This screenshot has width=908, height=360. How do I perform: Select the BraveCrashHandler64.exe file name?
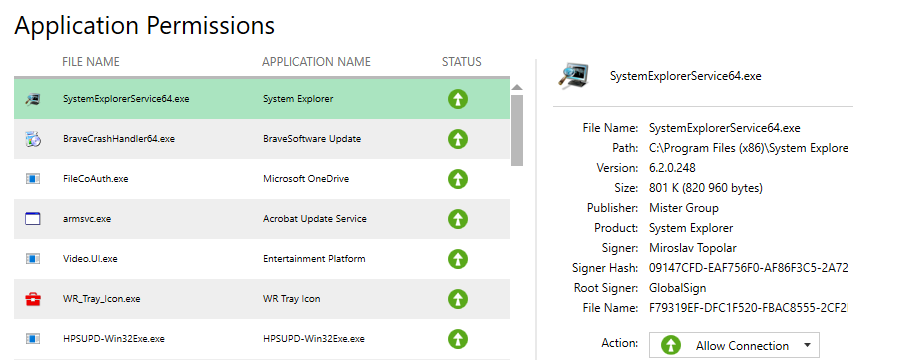click(x=119, y=139)
